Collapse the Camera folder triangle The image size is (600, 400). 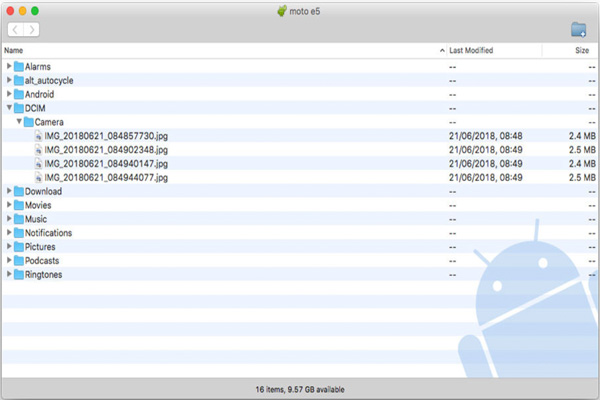[x=19, y=121]
